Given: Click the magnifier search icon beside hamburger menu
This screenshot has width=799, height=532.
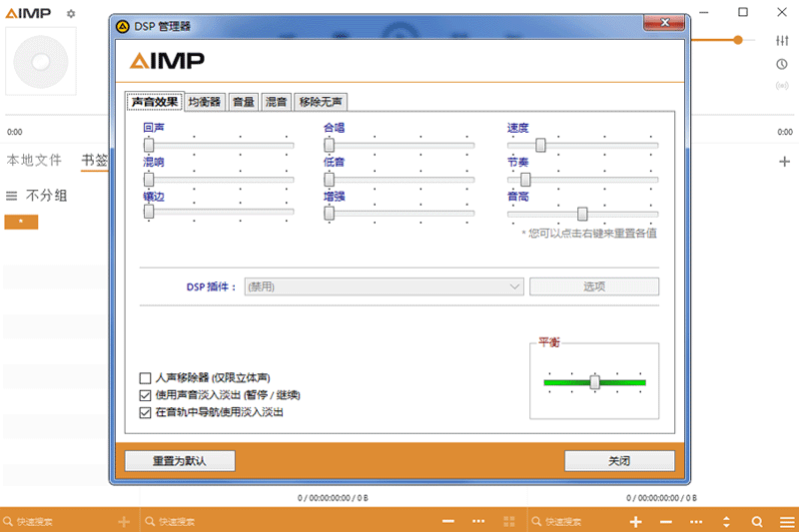Looking at the screenshot, I should tap(757, 522).
